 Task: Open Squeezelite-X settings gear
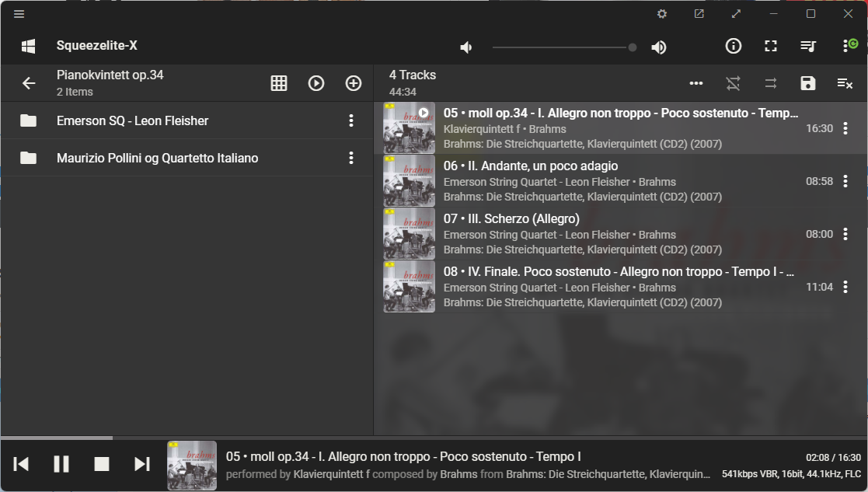[662, 14]
